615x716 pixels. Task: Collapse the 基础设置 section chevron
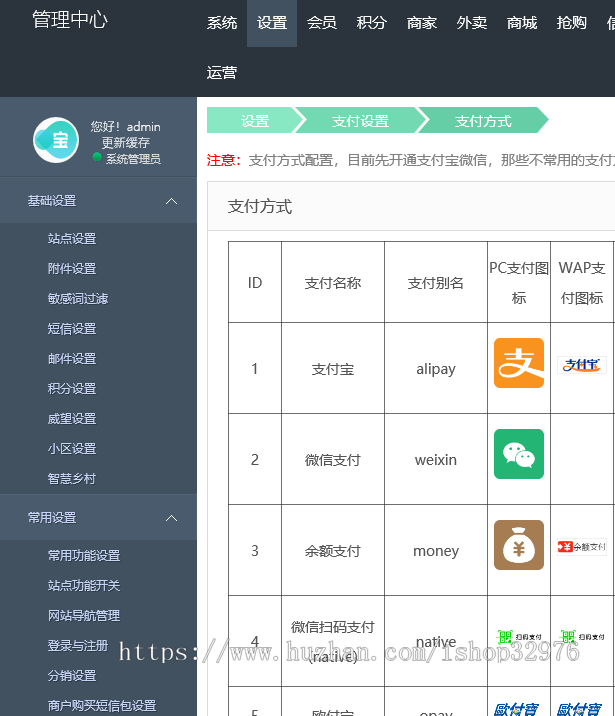click(x=171, y=201)
